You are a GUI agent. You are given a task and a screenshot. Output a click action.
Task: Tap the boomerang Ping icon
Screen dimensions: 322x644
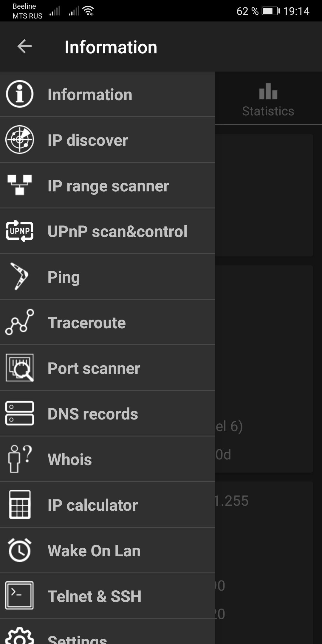20,276
